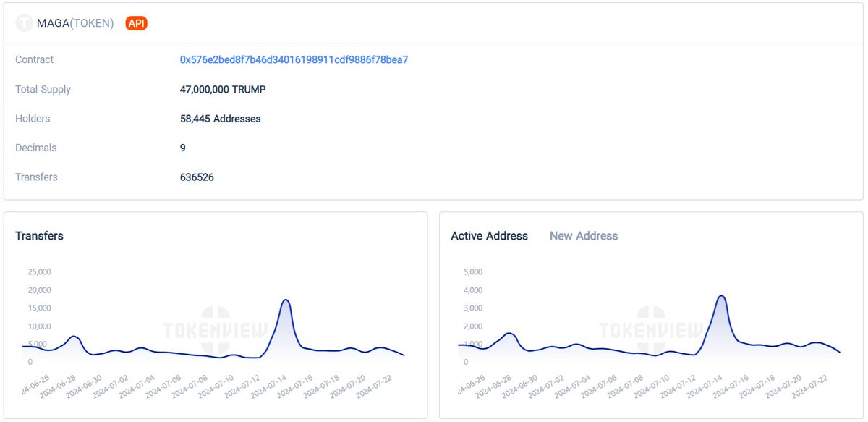Image resolution: width=868 pixels, height=422 pixels.
Task: Click the Contract row label
Action: [35, 59]
